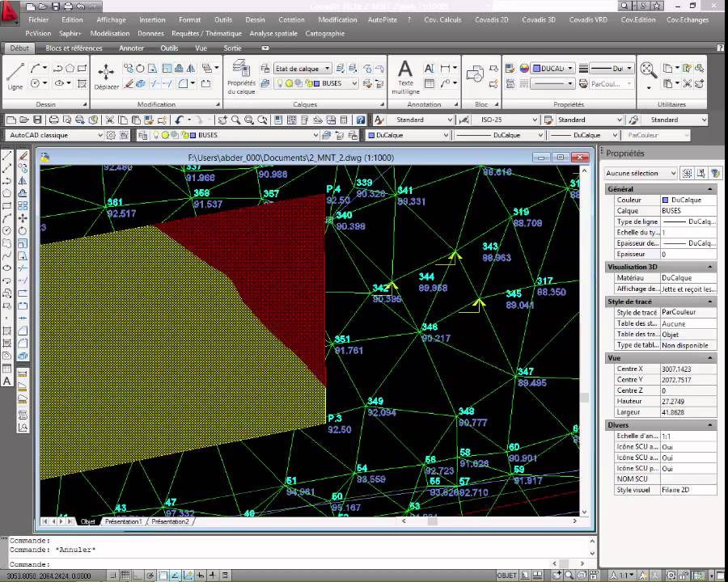Viewport: 728px width, 582px height.
Task: Collapse the Style de tracé section
Action: click(710, 302)
